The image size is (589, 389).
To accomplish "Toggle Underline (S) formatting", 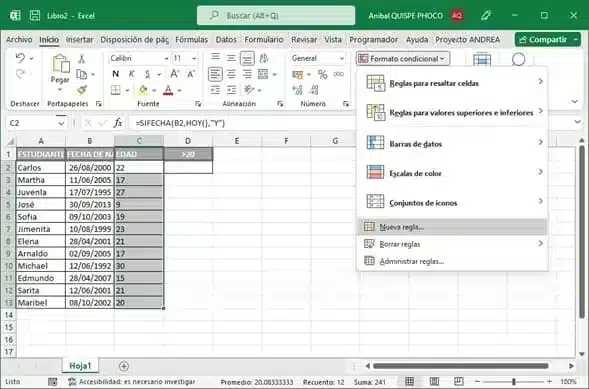I will pyautogui.click(x=148, y=74).
